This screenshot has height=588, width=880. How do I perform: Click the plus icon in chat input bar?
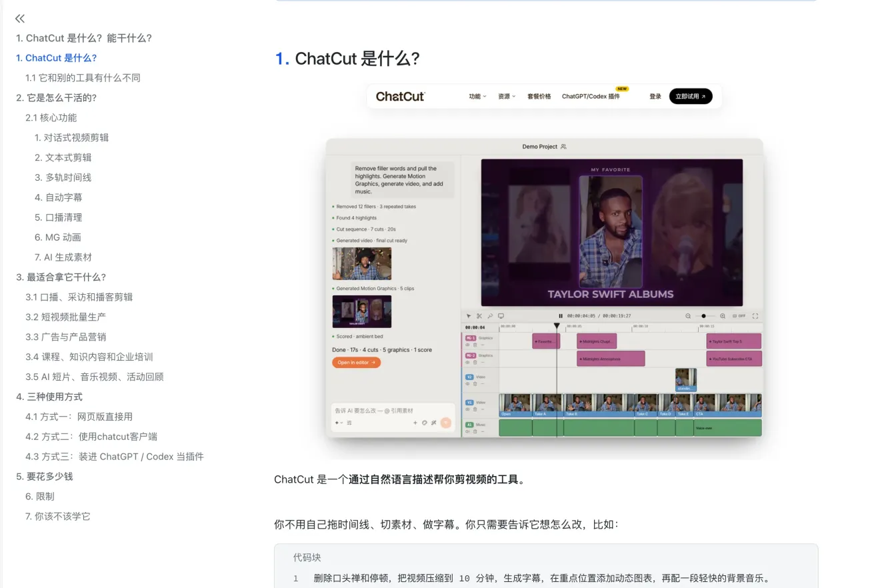click(415, 423)
